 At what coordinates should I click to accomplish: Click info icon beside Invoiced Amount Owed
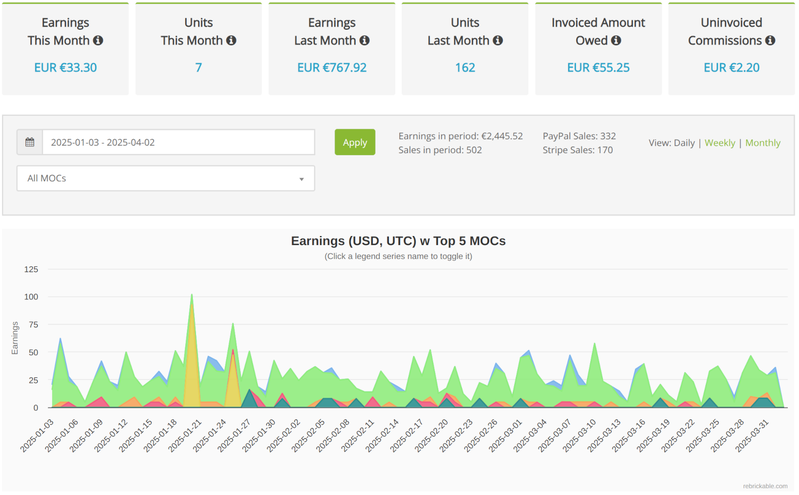pos(616,41)
